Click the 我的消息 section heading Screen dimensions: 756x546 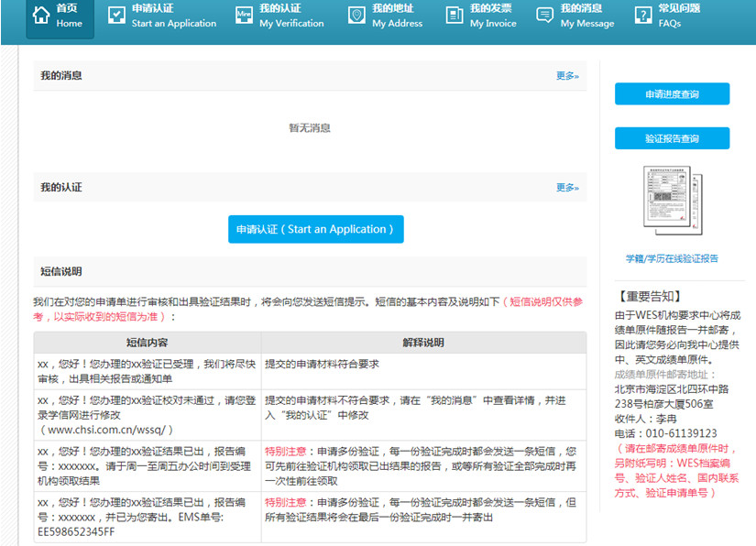click(61, 76)
